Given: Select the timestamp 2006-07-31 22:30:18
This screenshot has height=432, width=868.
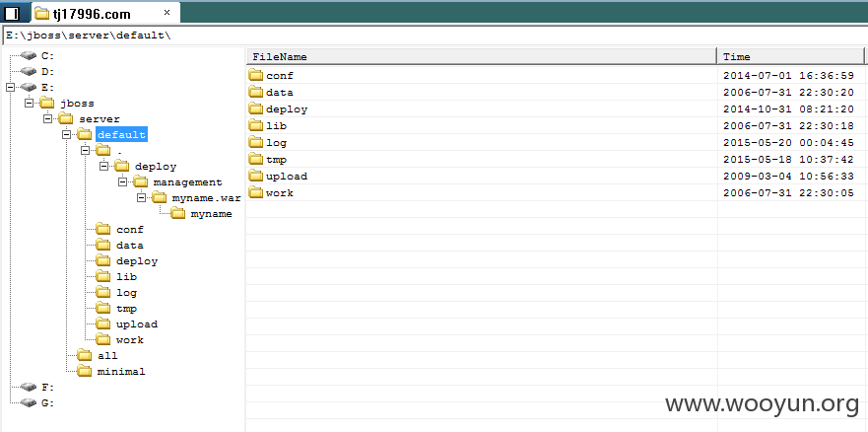Looking at the screenshot, I should click(788, 126).
